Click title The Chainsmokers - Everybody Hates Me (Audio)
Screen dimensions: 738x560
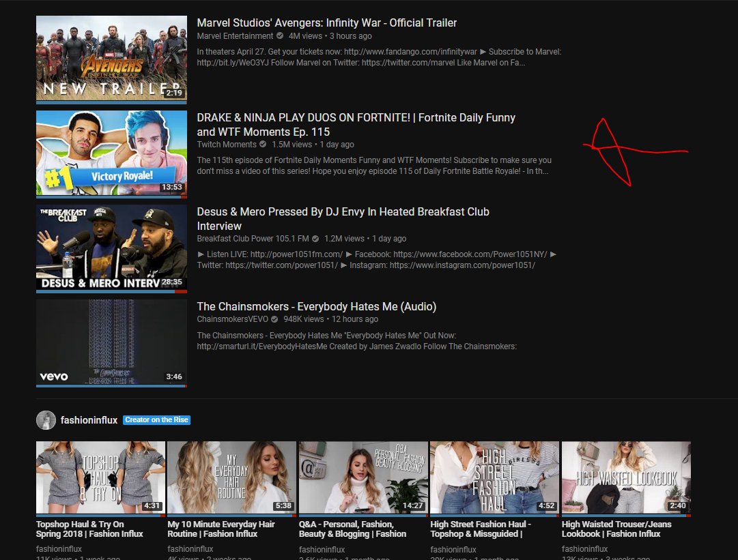[x=316, y=306]
